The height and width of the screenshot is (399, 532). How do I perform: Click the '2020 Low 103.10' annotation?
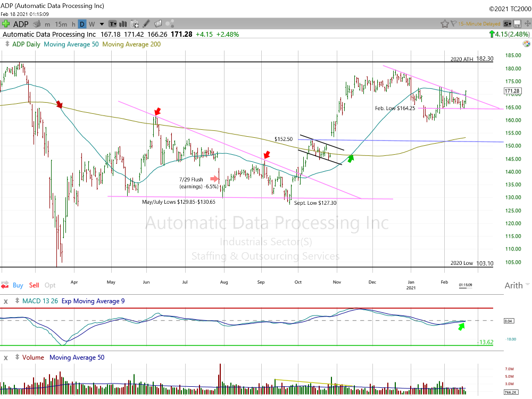tap(472, 263)
